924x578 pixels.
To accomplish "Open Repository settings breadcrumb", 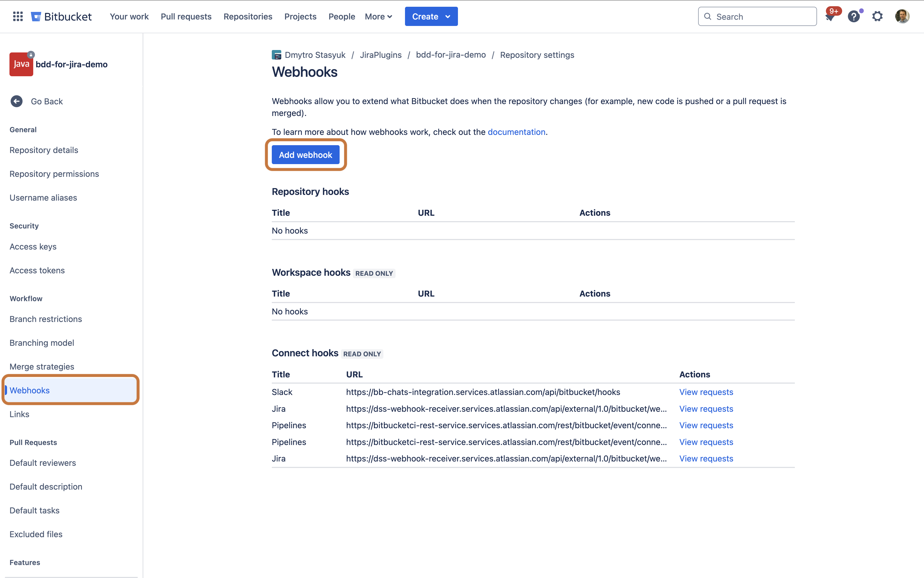I will (x=537, y=55).
